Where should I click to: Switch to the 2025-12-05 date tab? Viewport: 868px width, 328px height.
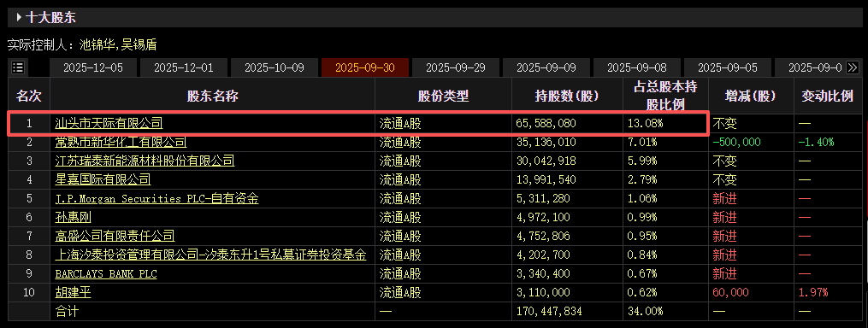point(93,68)
